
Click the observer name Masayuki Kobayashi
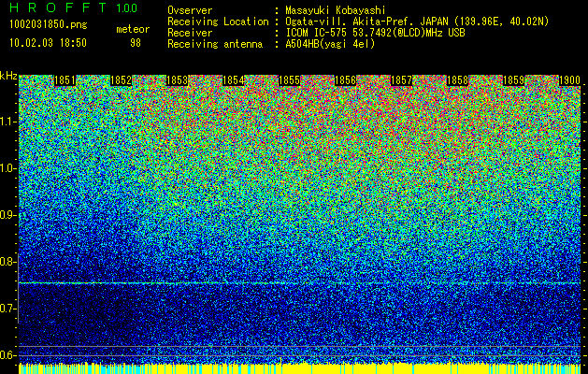(335, 10)
